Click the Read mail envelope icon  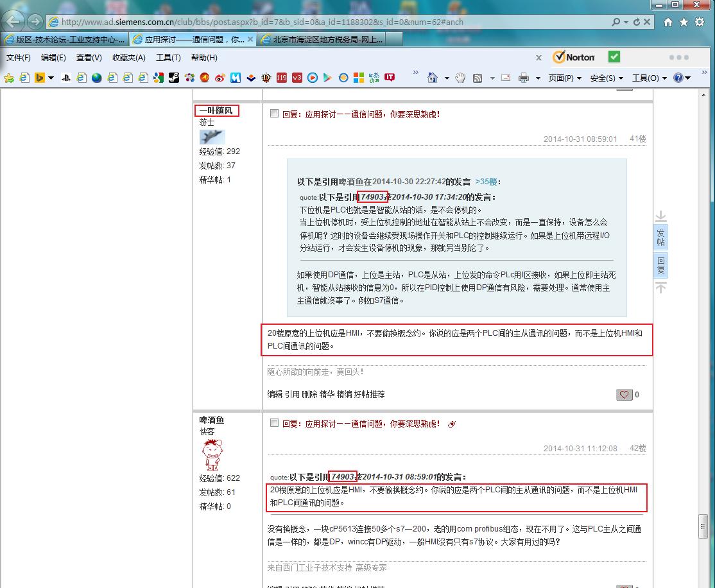[506, 78]
